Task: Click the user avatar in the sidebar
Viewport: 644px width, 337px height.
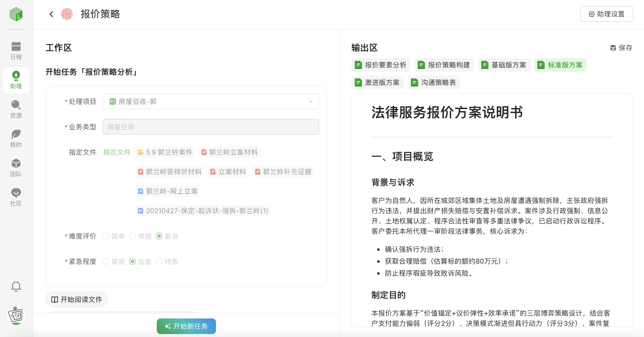Action: point(16,316)
